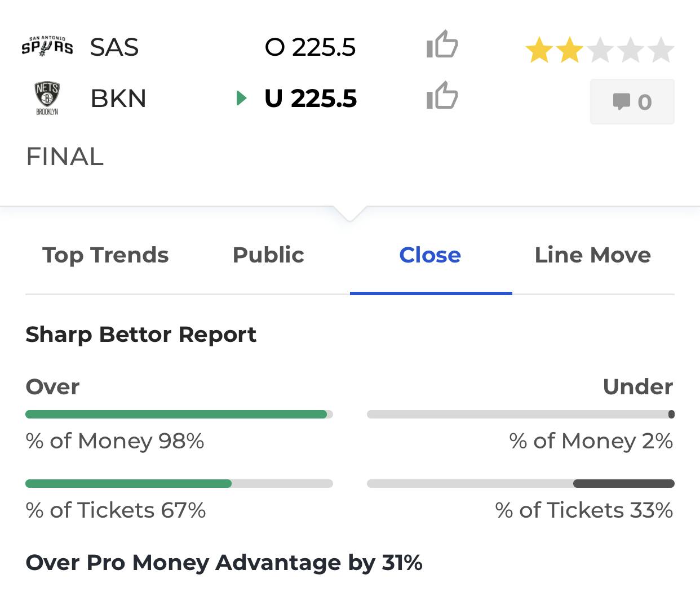Click the Under tickets percentage dark bar

624,483
